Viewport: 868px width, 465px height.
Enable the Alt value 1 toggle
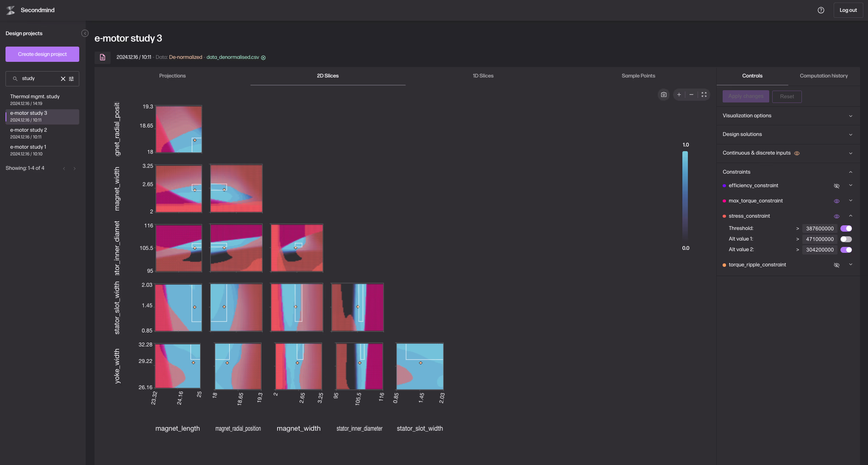pos(846,239)
